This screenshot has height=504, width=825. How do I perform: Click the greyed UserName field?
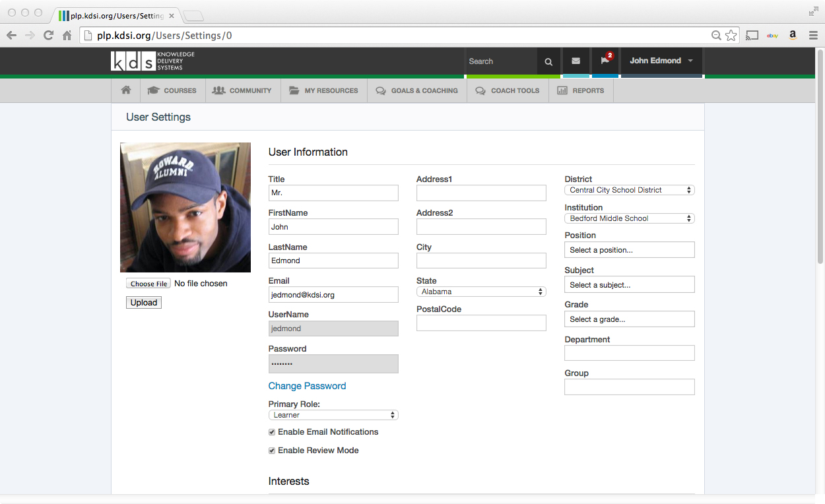333,329
